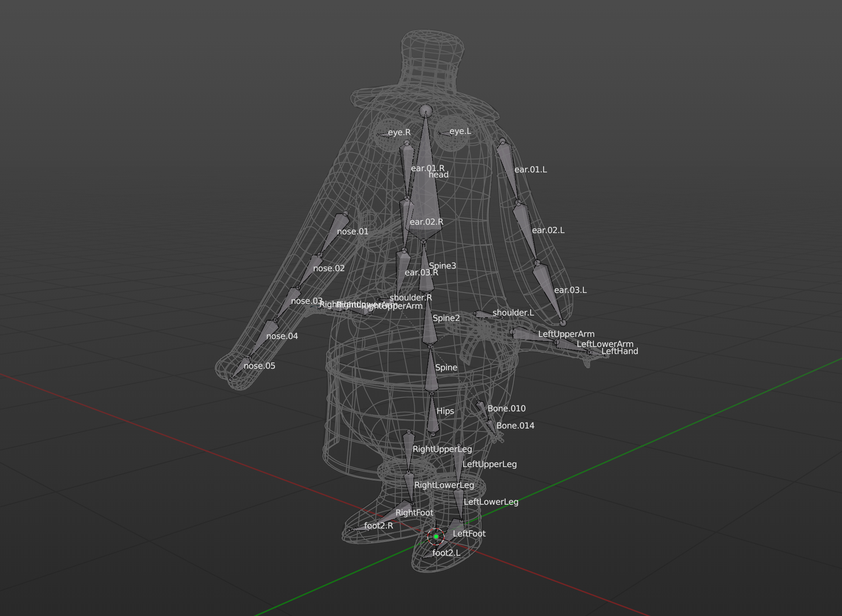
Task: Select the LeftUpperArm bone
Action: click(534, 336)
